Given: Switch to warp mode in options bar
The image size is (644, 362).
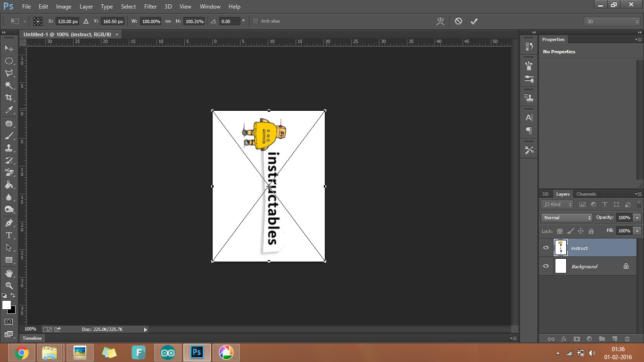Looking at the screenshot, I should tap(440, 21).
